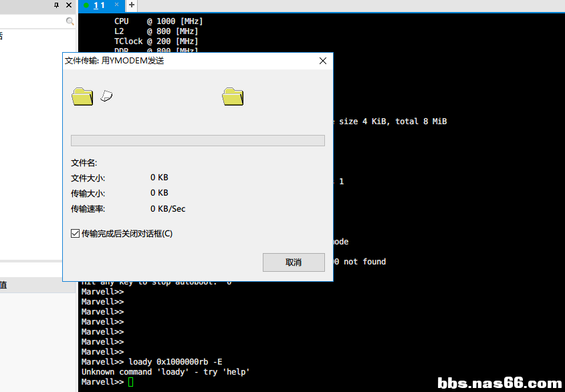This screenshot has width=565, height=392.
Task: Click the 传输速率 0 KB/Sec value
Action: click(168, 209)
